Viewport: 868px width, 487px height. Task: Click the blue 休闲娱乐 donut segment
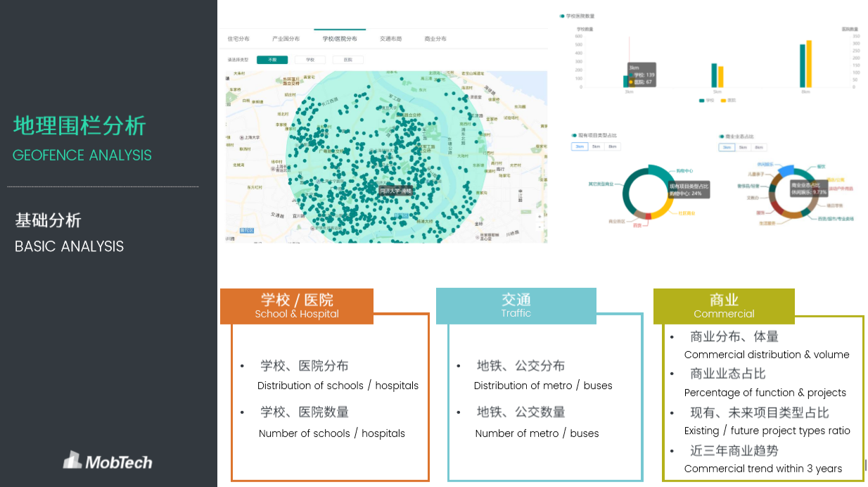[x=786, y=170]
